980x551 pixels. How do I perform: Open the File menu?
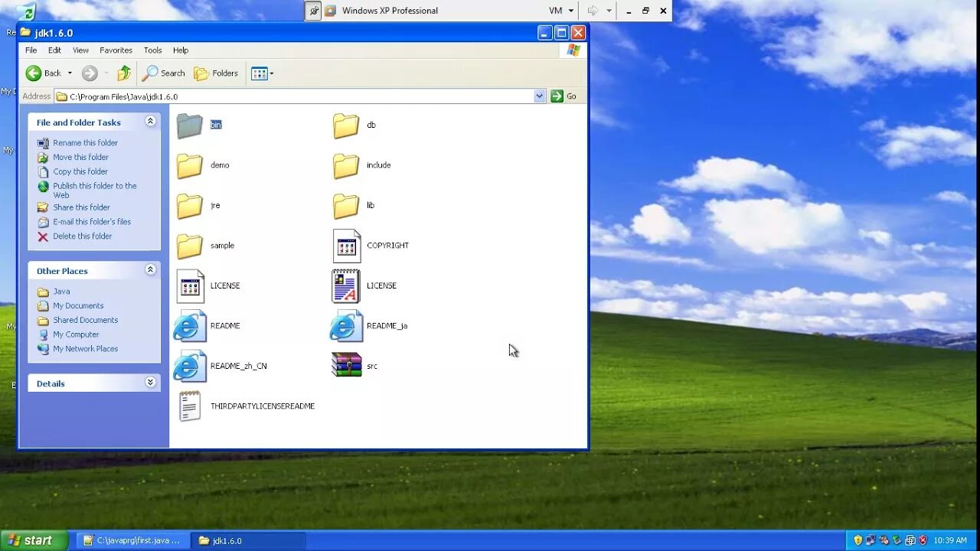coord(31,51)
